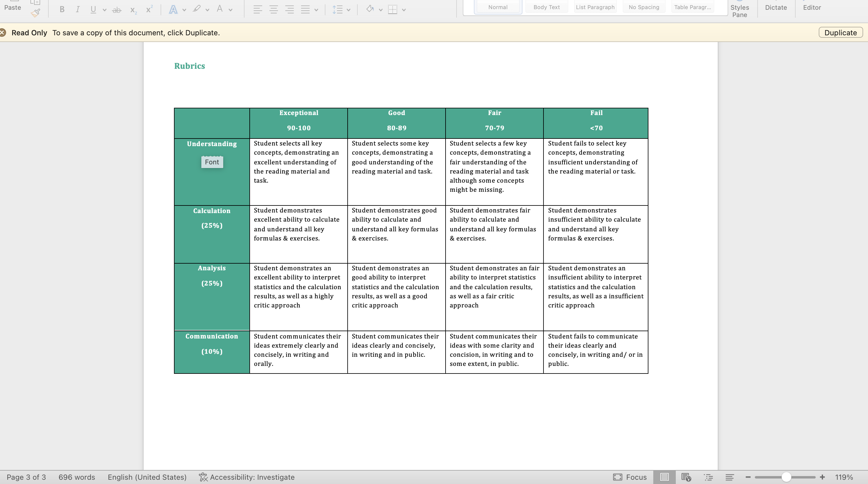Align text to the right

point(290,9)
